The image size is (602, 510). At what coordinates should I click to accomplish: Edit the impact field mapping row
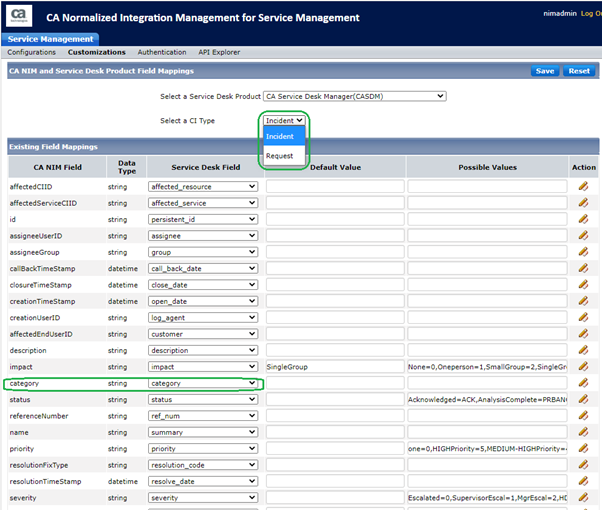coord(583,367)
